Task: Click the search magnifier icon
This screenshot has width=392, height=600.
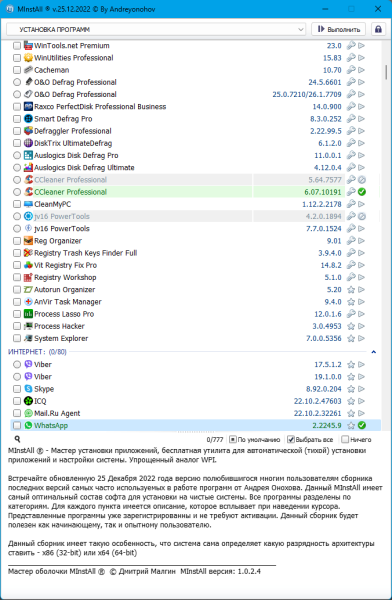Action: (x=17, y=439)
